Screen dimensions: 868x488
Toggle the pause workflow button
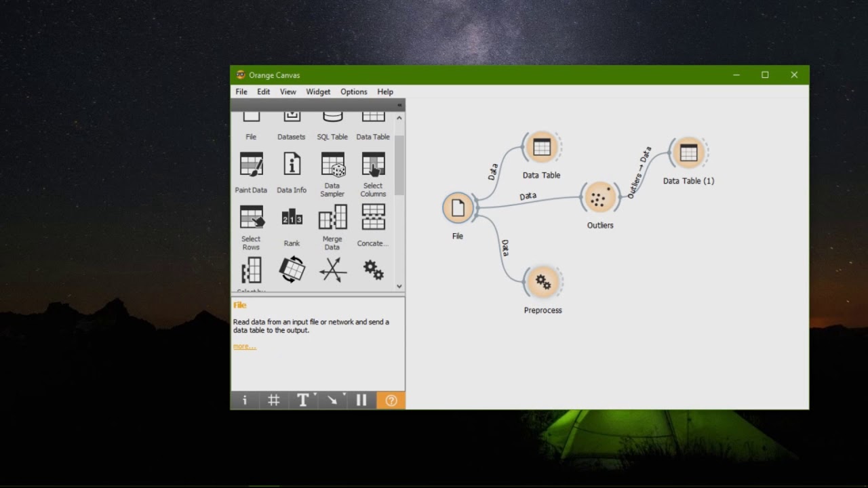pyautogui.click(x=361, y=401)
